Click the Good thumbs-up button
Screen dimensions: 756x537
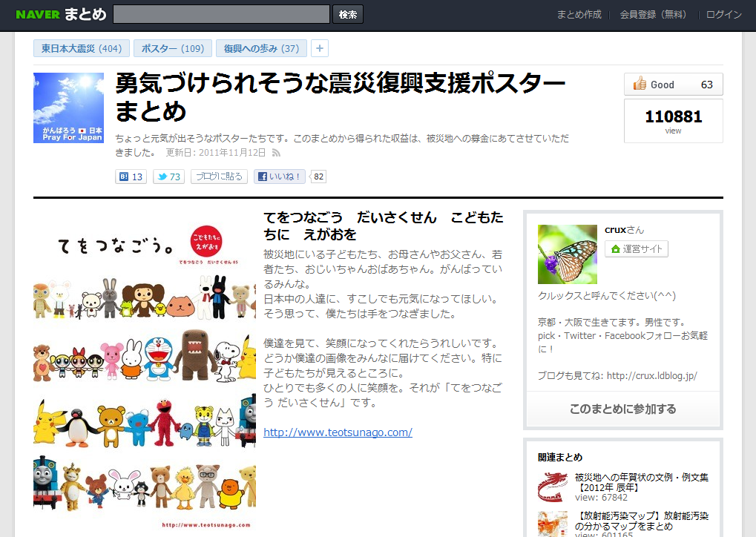click(x=673, y=85)
